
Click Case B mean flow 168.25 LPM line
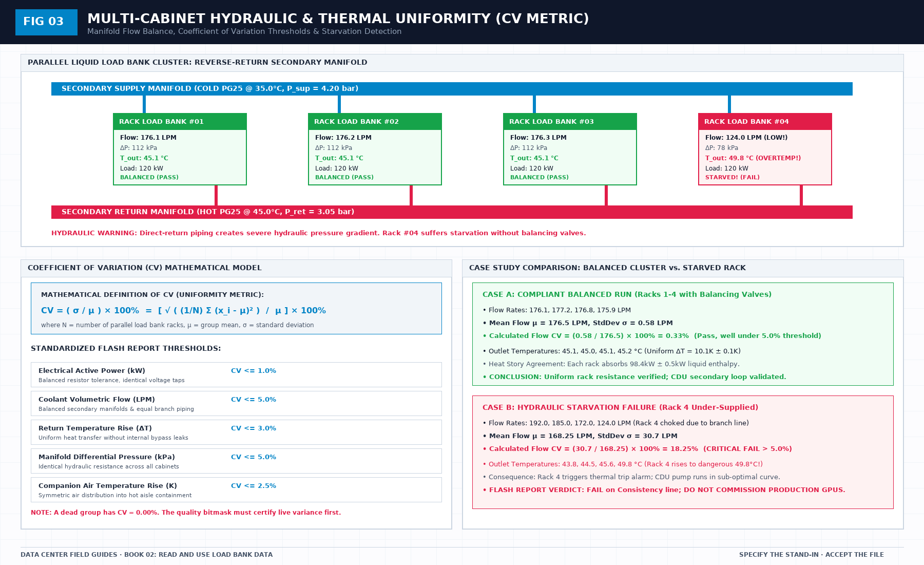(580, 436)
